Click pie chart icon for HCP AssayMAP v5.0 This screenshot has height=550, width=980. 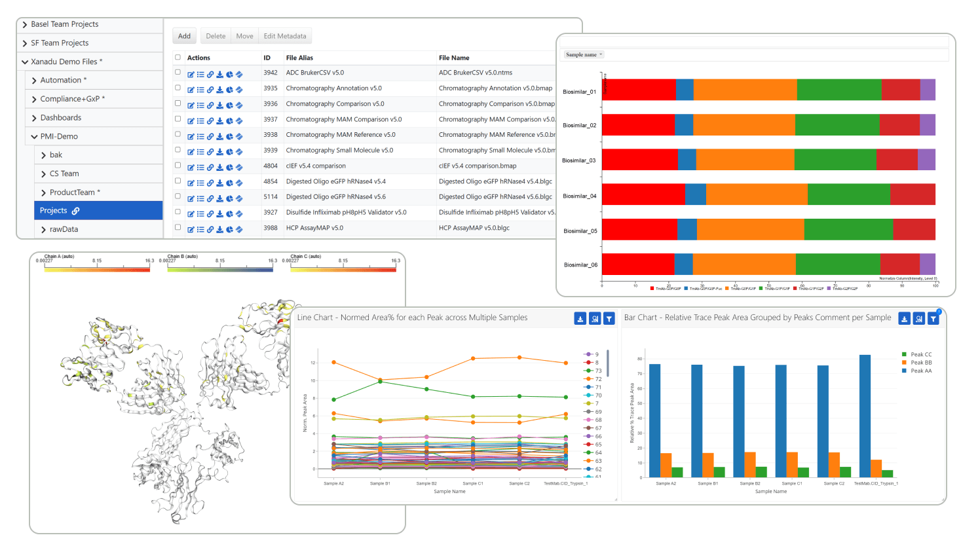pos(229,230)
